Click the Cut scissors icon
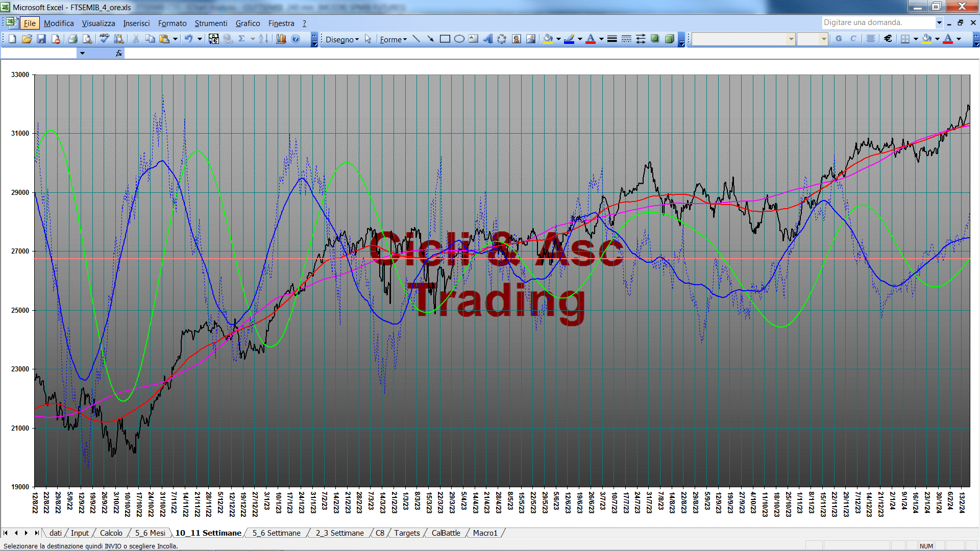This screenshot has width=980, height=551. coord(136,39)
